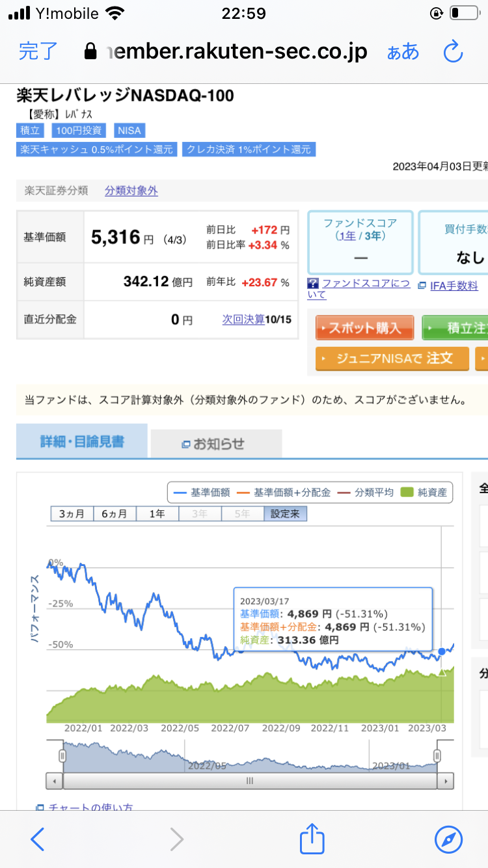Open チャートの使い方 link
This screenshot has height=868, width=488.
[91, 807]
